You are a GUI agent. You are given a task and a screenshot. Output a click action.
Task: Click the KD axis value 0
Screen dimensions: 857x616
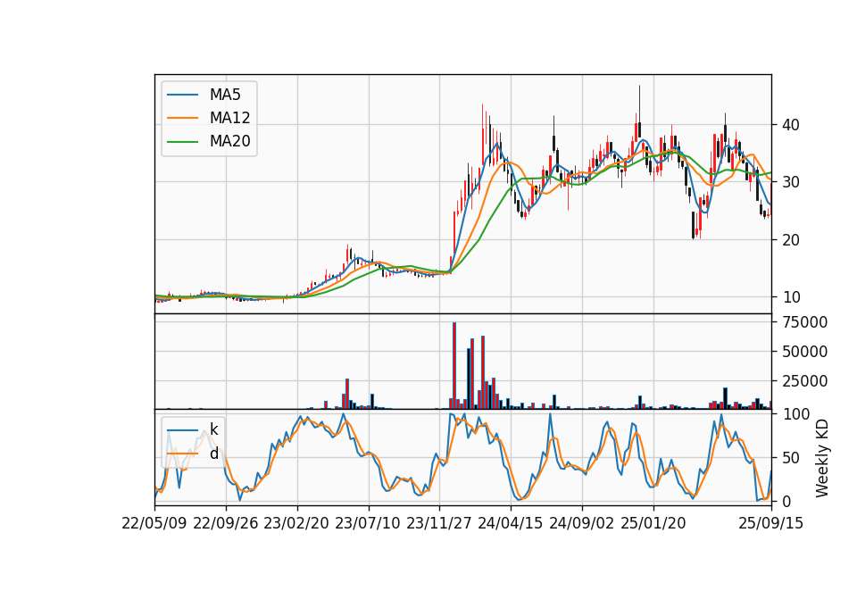pyautogui.click(x=786, y=501)
